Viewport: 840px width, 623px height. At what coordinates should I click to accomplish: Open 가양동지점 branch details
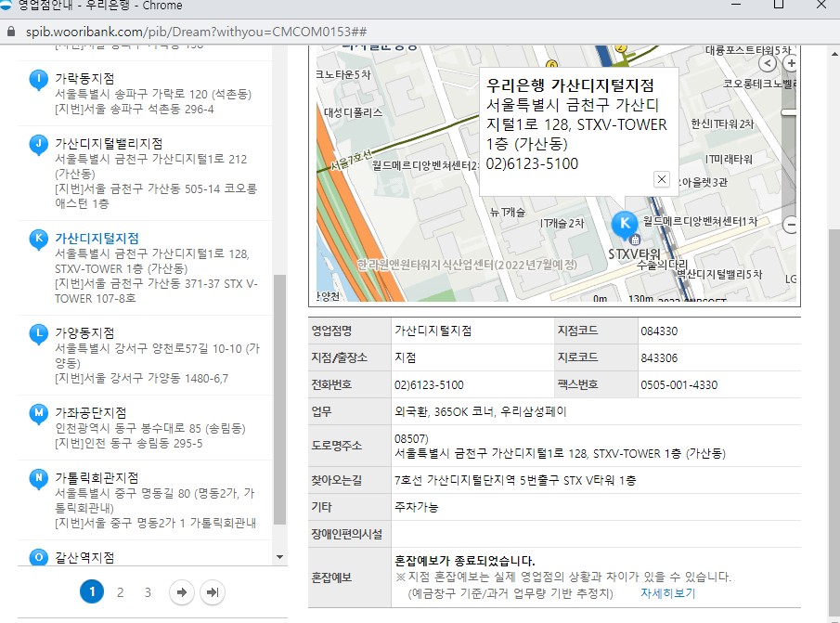tap(84, 333)
